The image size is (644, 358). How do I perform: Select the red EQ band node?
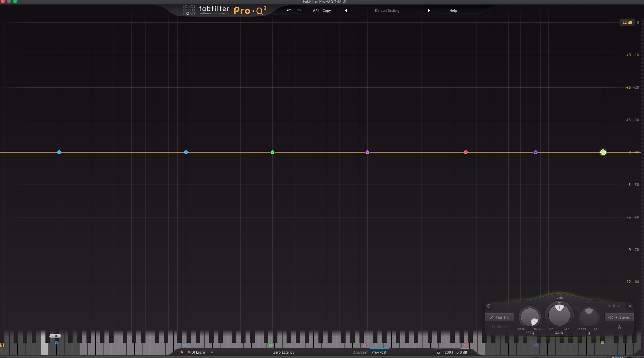(x=466, y=152)
